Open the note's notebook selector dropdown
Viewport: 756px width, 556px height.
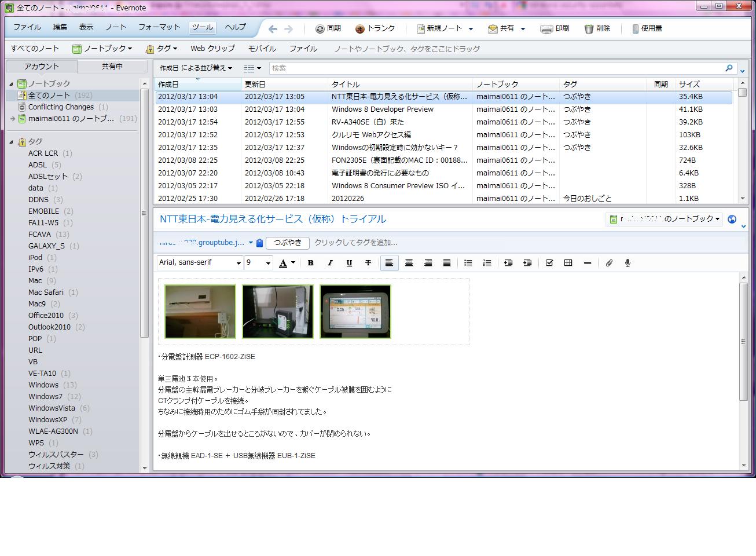point(664,219)
